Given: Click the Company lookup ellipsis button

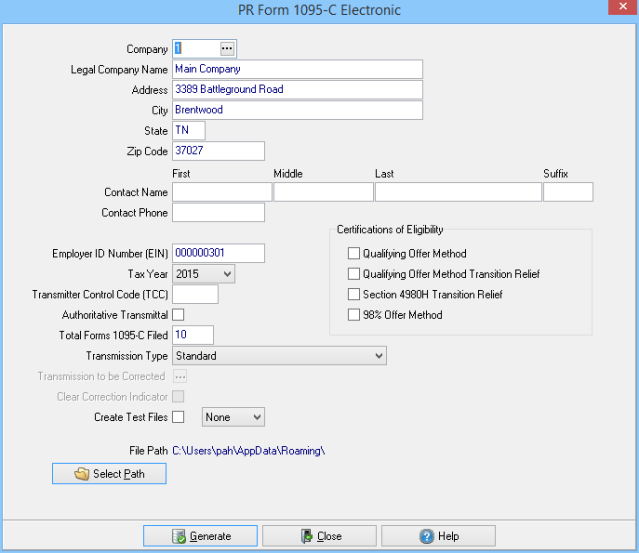Looking at the screenshot, I should (x=227, y=48).
